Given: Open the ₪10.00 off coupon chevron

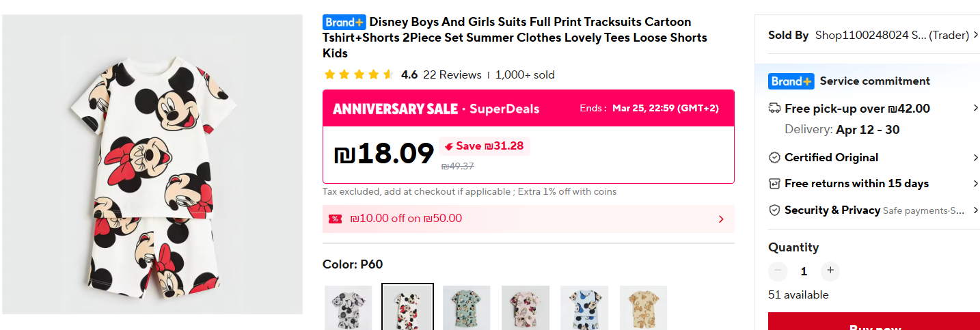Looking at the screenshot, I should [x=721, y=219].
